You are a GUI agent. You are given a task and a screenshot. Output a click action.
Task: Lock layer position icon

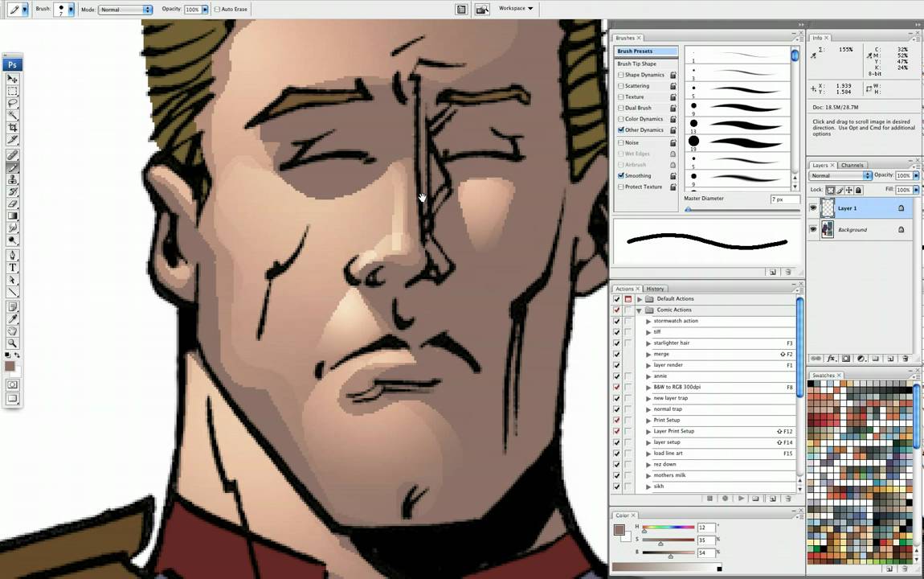848,190
